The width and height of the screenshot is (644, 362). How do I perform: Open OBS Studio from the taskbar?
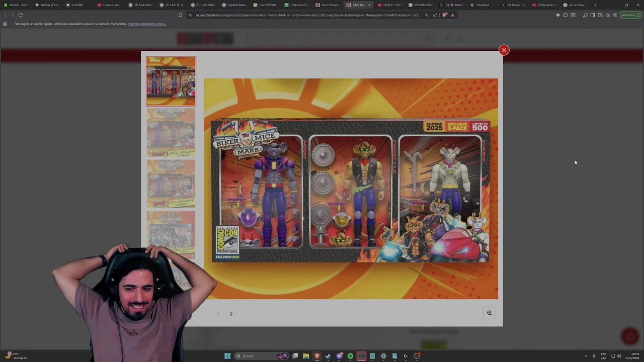click(417, 356)
